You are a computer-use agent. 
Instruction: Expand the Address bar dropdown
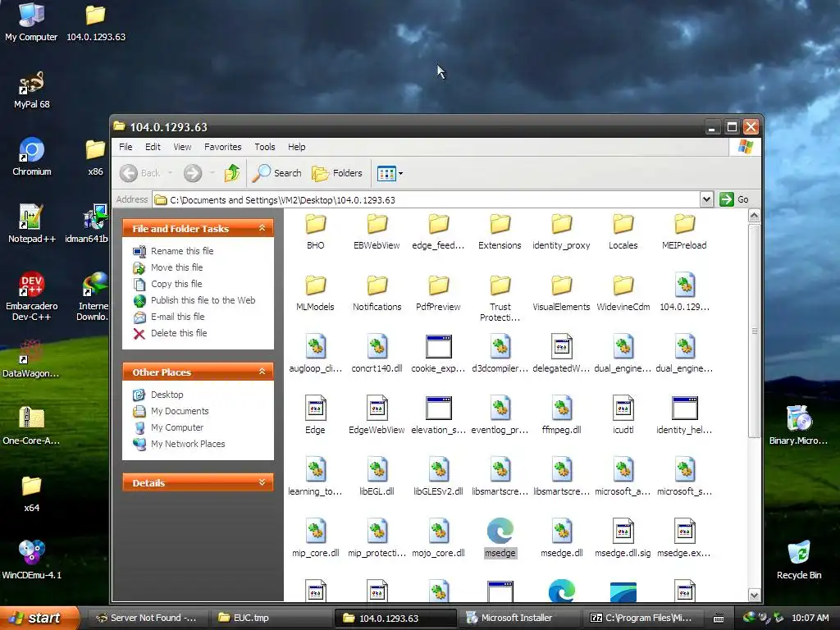tap(706, 200)
